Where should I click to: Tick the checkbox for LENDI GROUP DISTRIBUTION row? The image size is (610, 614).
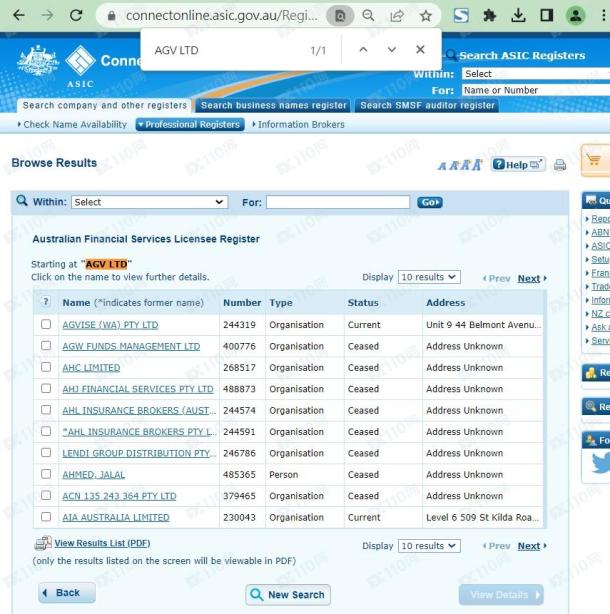point(46,453)
